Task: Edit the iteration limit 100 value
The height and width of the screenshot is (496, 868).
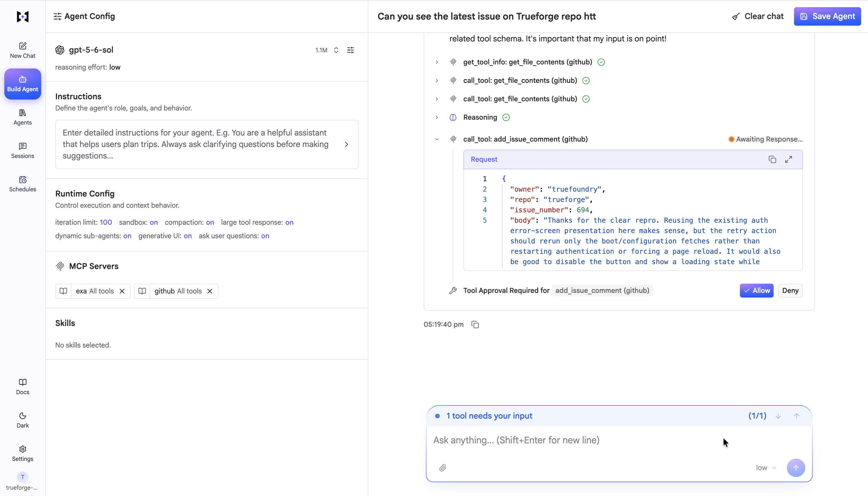Action: [x=106, y=222]
